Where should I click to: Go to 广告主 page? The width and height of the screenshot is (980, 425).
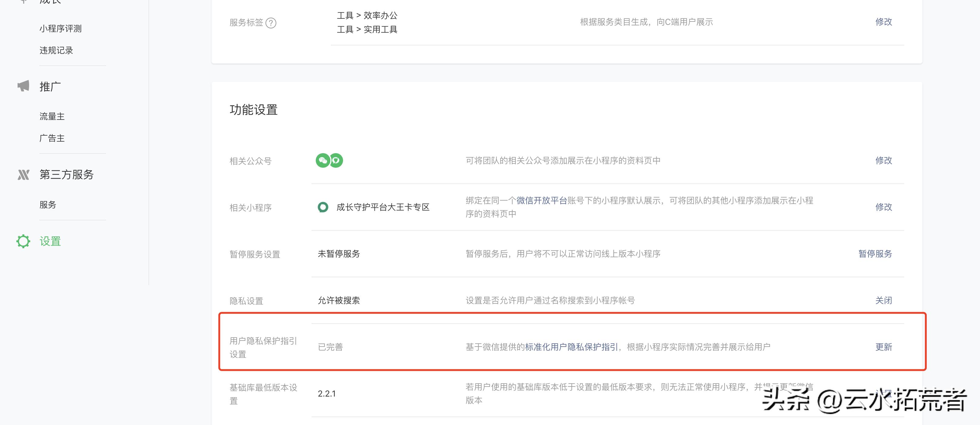tap(52, 138)
